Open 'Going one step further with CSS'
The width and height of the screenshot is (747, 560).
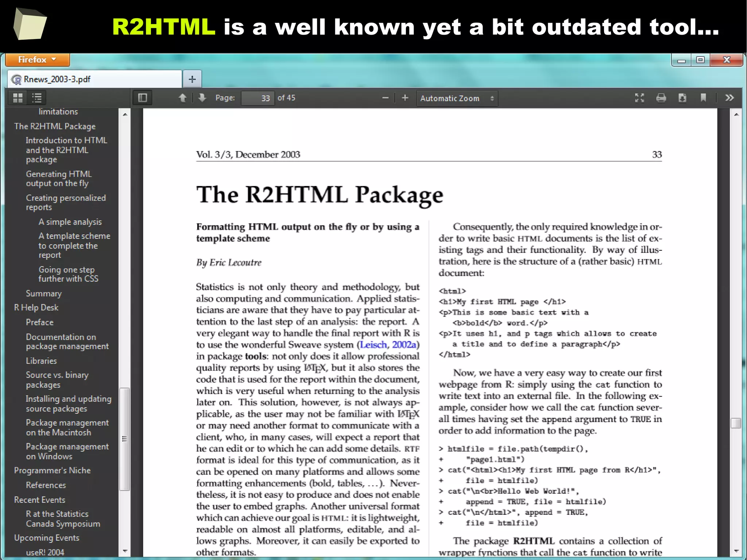coord(69,274)
